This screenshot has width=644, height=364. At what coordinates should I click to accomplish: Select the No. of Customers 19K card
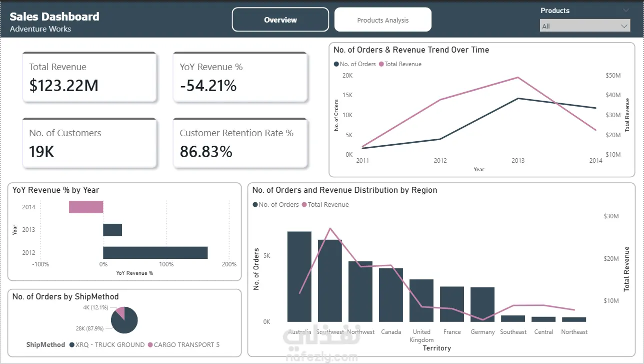pos(89,143)
